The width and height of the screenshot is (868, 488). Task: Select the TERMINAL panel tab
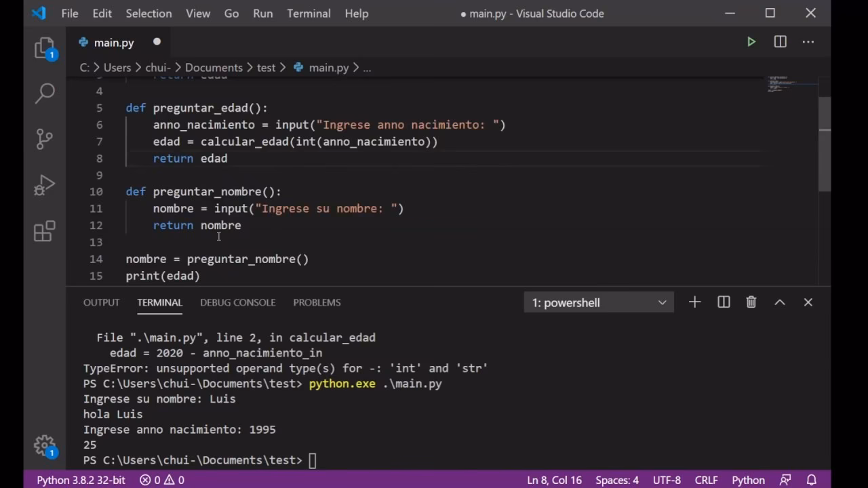click(159, 302)
